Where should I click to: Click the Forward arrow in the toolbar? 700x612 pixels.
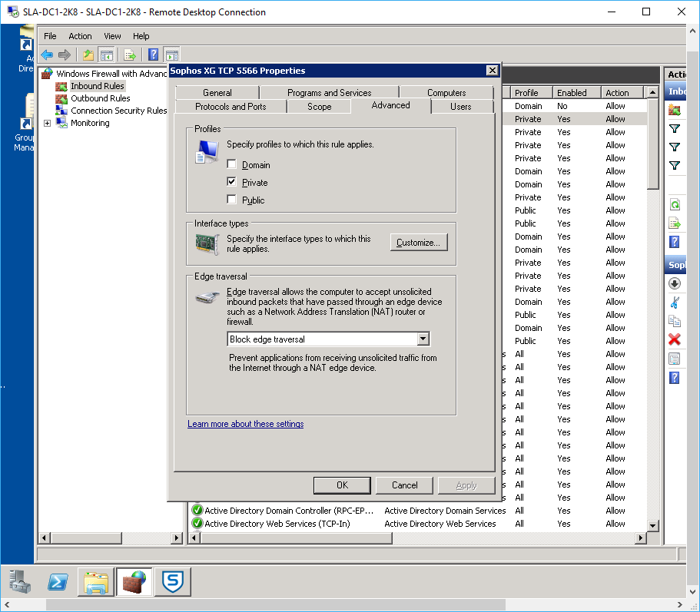pyautogui.click(x=65, y=55)
